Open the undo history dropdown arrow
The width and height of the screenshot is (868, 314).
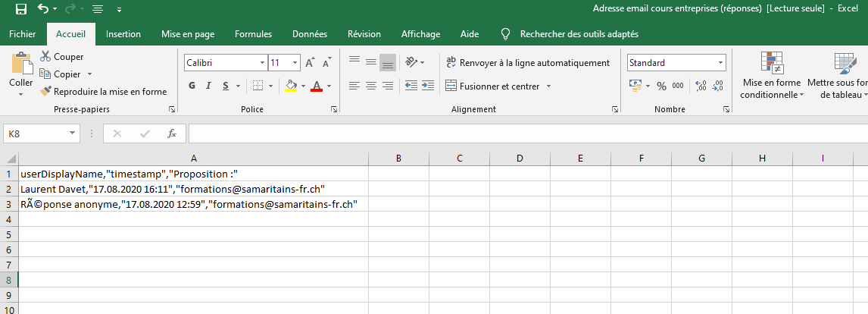pyautogui.click(x=55, y=9)
